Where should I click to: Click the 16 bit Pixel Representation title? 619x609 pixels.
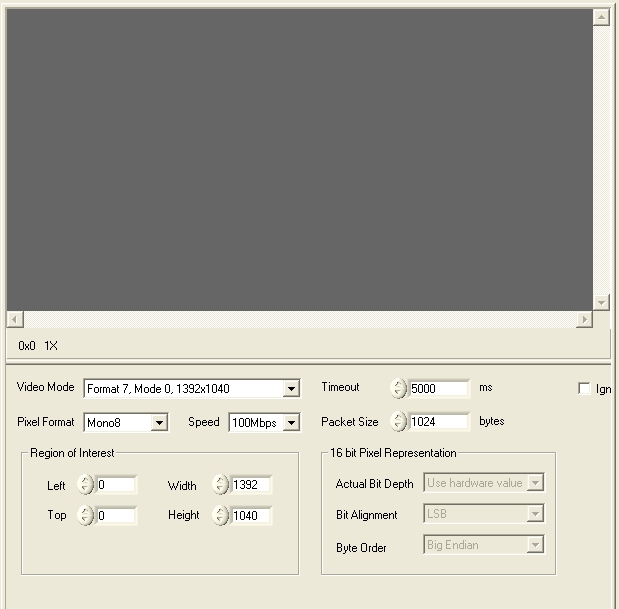393,453
